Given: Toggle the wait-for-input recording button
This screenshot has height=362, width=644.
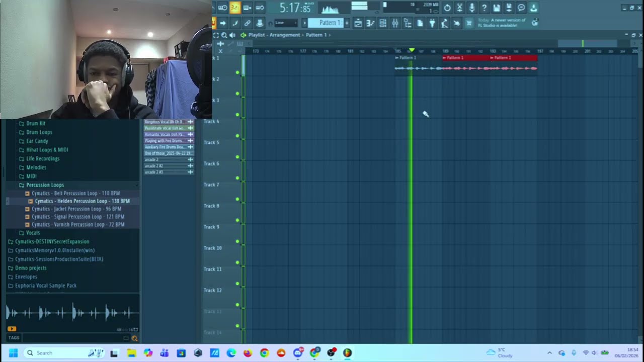Looking at the screenshot, I should point(222,8).
